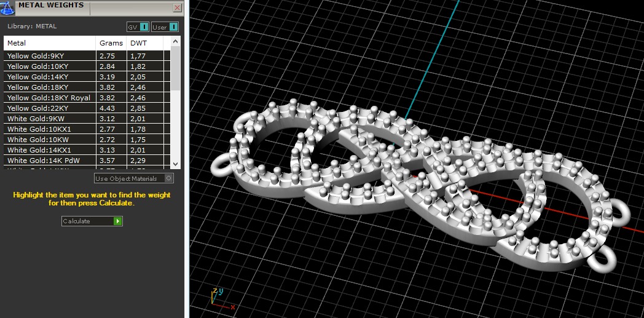Click the green arrow on Calculate
Viewport: 644px width, 318px height.
point(118,221)
